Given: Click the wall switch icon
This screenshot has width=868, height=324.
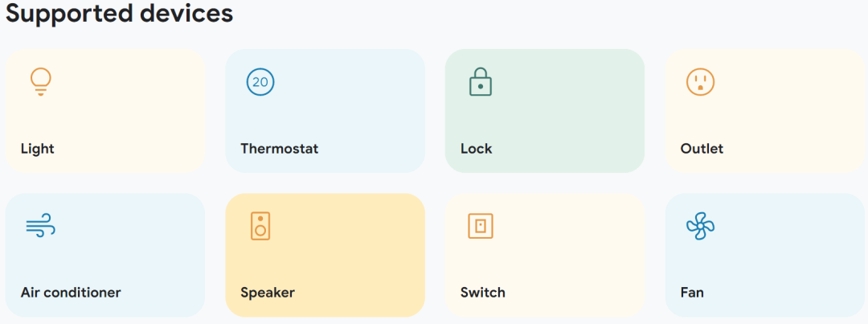Looking at the screenshot, I should [x=481, y=226].
